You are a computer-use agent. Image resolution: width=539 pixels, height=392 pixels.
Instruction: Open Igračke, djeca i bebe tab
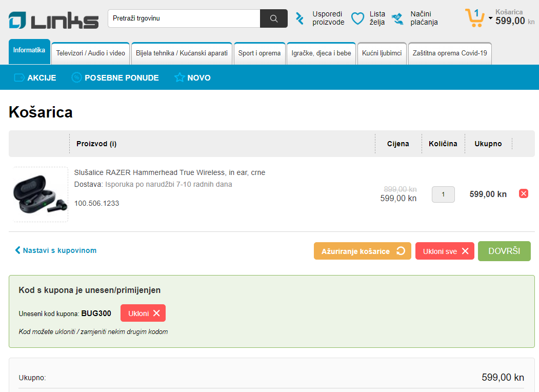click(321, 53)
